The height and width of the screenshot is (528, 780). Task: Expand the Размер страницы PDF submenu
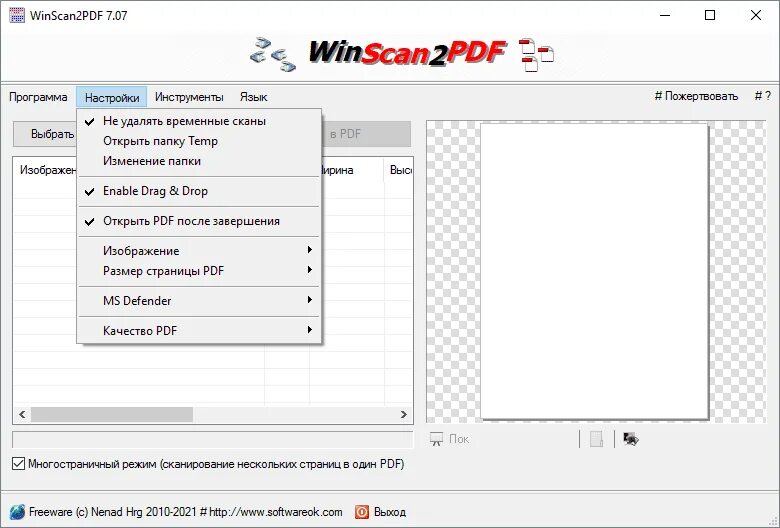coord(198,271)
